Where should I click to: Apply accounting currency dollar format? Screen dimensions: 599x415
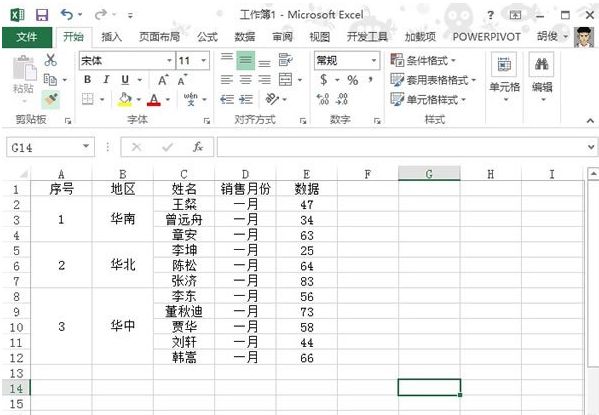tap(324, 79)
